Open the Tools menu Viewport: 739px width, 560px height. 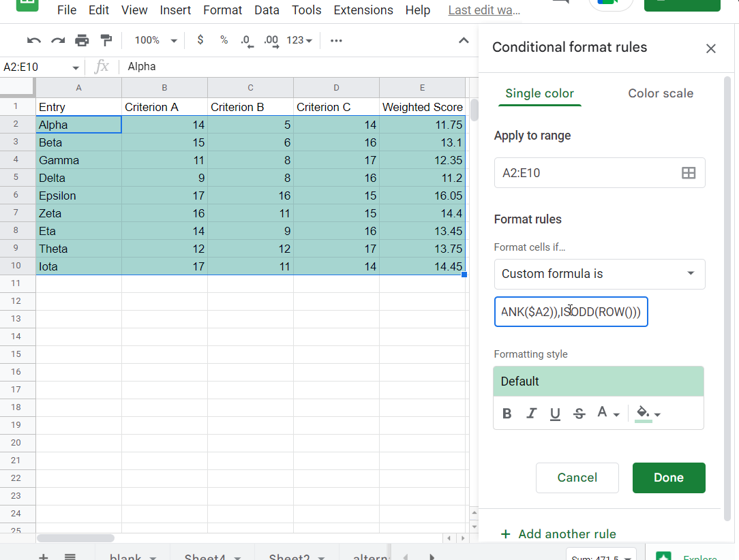pyautogui.click(x=306, y=10)
